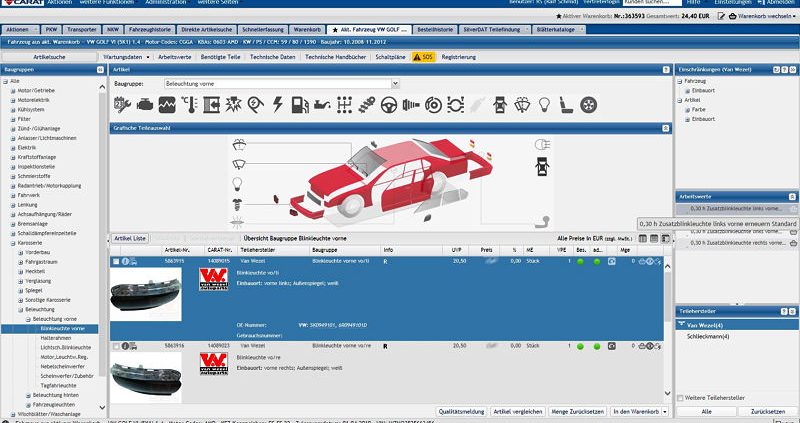Click the Van Wezel logo of article 5863916
This screenshot has width=800, height=423.
coord(214,364)
